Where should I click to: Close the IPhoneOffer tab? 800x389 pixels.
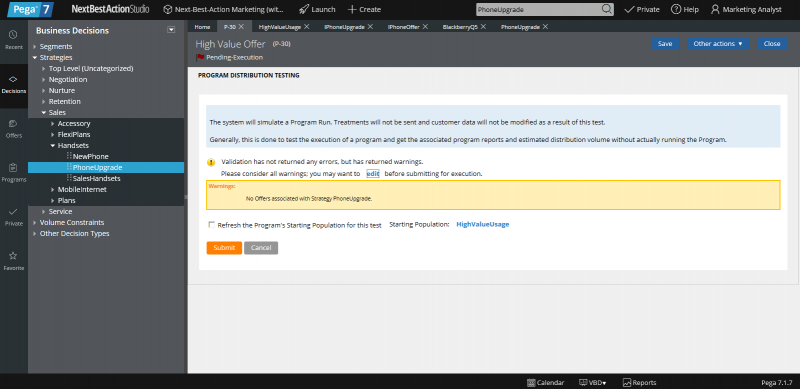click(x=425, y=27)
